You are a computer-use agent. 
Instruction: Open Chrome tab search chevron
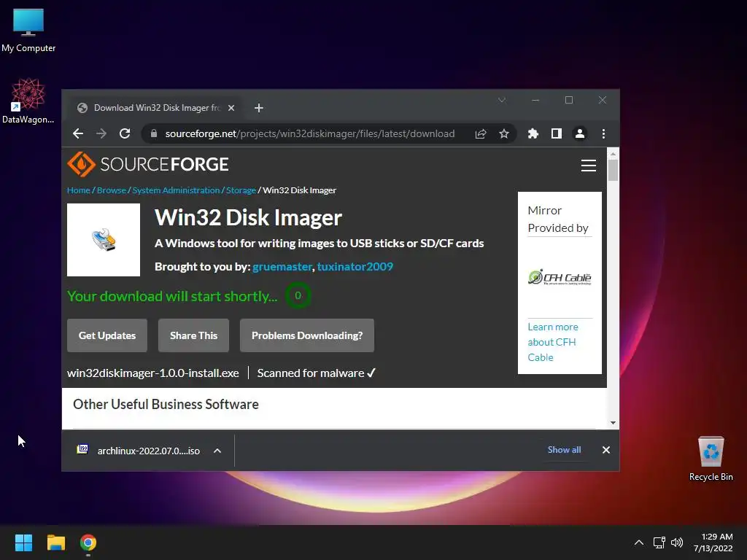tap(502, 100)
